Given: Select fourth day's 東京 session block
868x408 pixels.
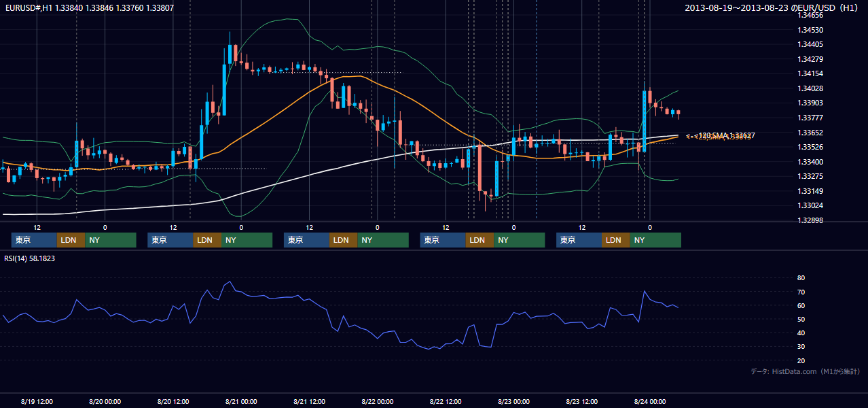Looking at the screenshot, I should click(443, 240).
